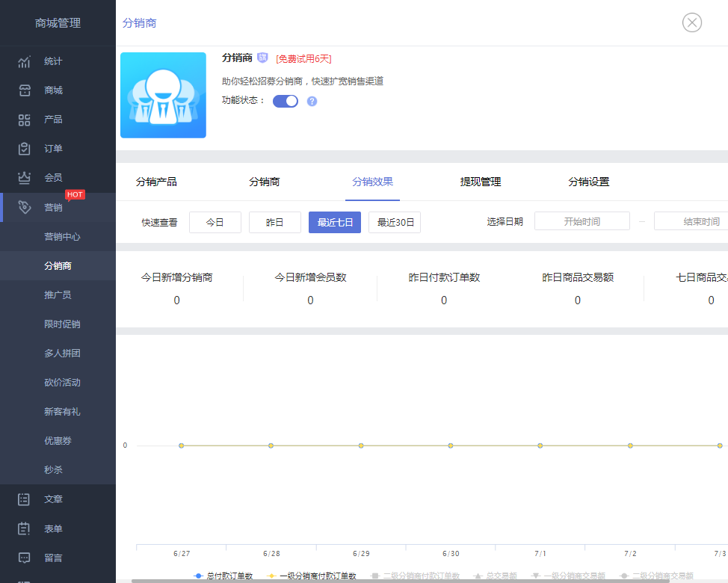Filter by 今日 button
Image resolution: width=728 pixels, height=583 pixels.
pyautogui.click(x=215, y=222)
